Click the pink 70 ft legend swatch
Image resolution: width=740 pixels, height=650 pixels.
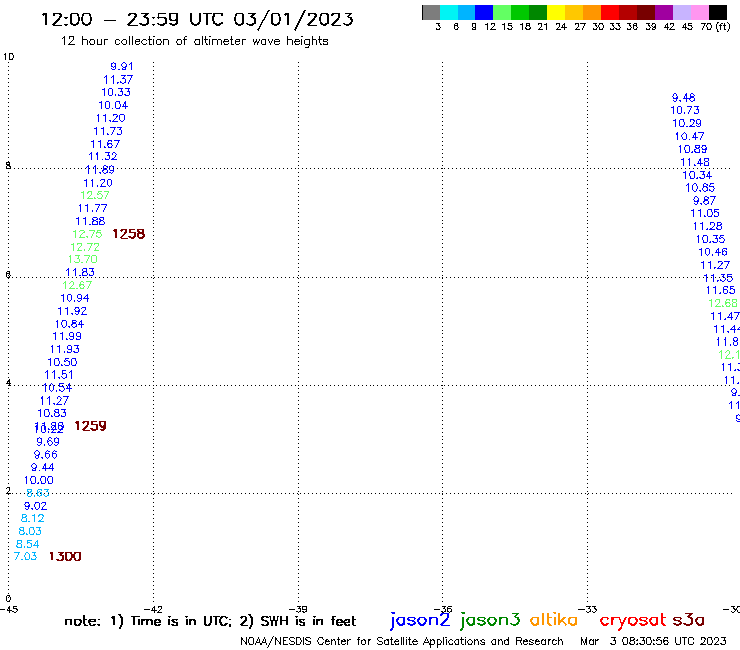[x=699, y=12]
